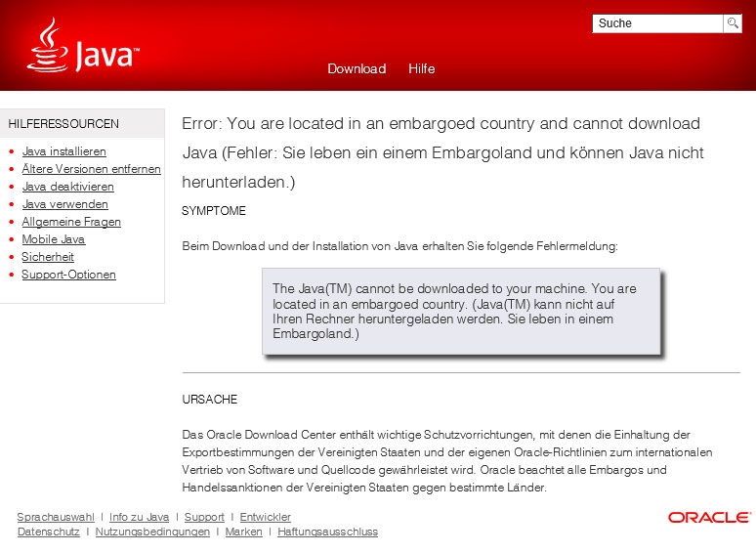
Task: Click the Info zu Java footer link
Action: coord(140,517)
